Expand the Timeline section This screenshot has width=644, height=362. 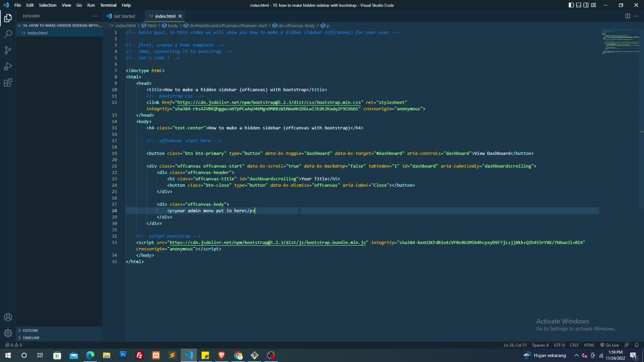click(60, 338)
